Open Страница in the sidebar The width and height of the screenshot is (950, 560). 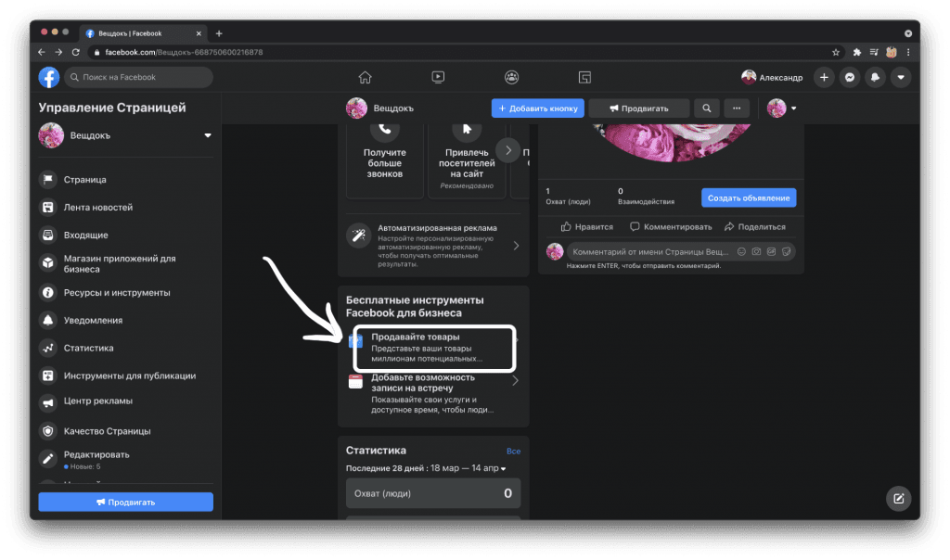pyautogui.click(x=126, y=180)
